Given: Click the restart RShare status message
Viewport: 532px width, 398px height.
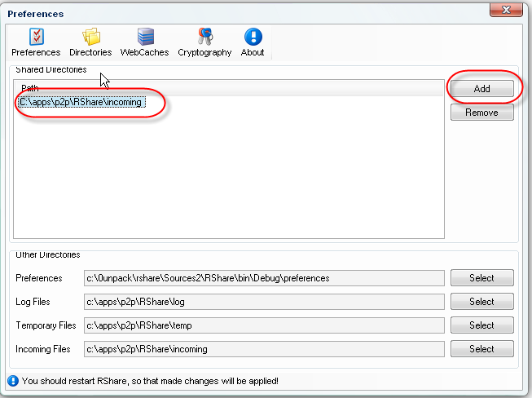Looking at the screenshot, I should [x=150, y=381].
